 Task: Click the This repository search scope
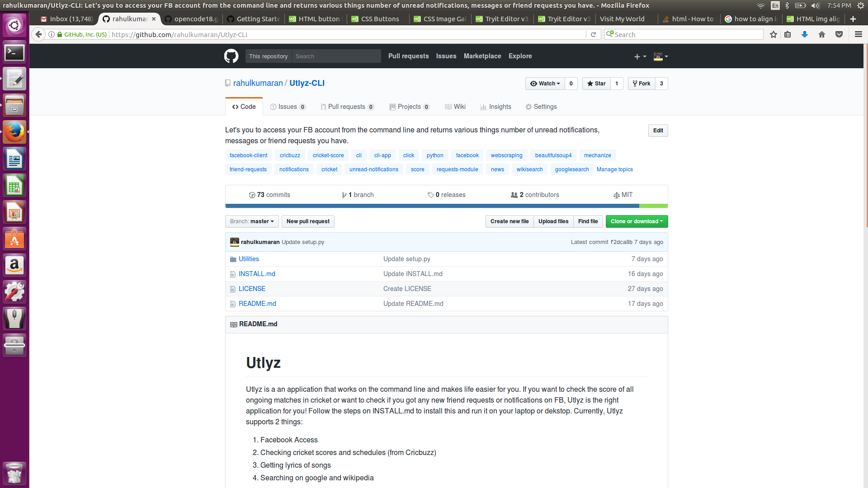click(x=269, y=56)
